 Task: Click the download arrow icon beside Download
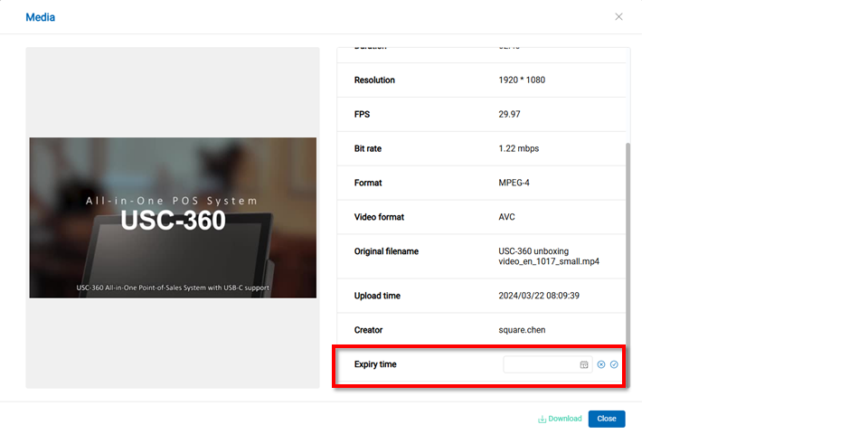[x=542, y=420]
